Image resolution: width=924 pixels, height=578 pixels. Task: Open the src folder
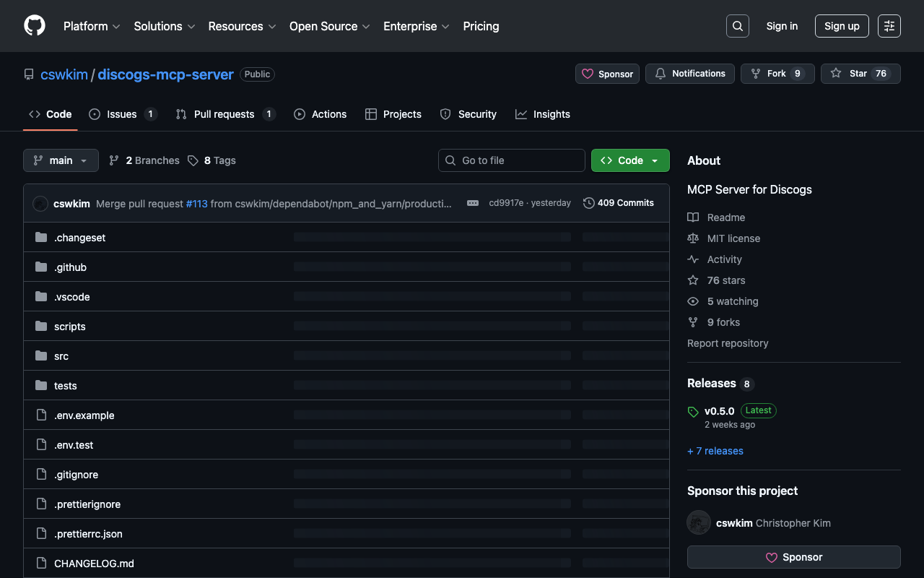point(61,356)
